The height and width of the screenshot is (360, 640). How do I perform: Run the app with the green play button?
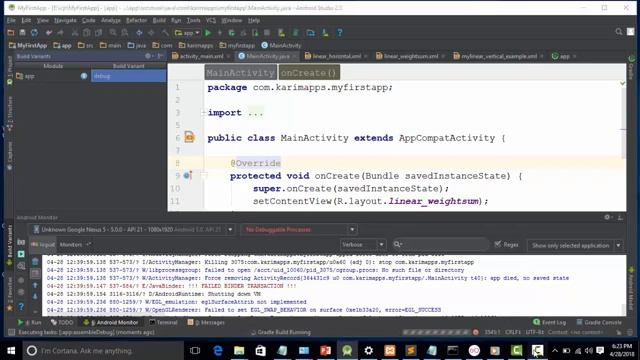click(208, 33)
